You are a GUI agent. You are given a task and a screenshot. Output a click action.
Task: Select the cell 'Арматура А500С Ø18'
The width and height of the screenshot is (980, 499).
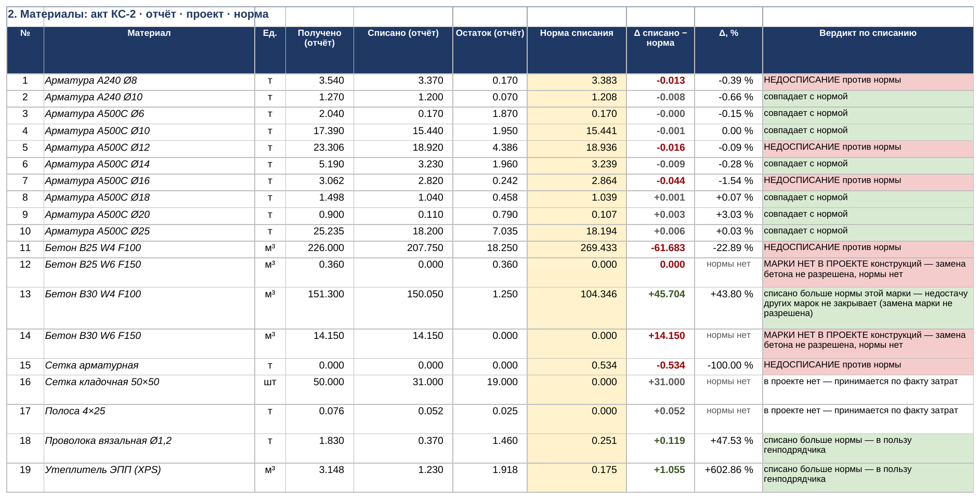149,199
